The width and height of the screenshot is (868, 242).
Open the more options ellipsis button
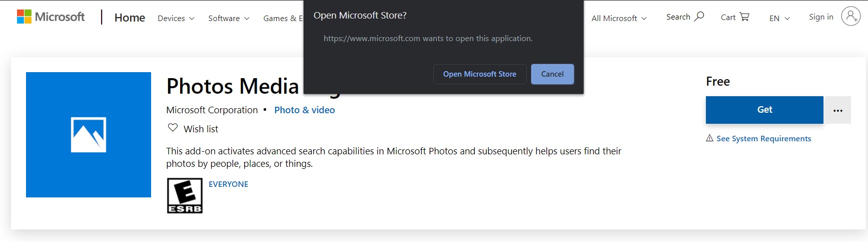click(838, 110)
